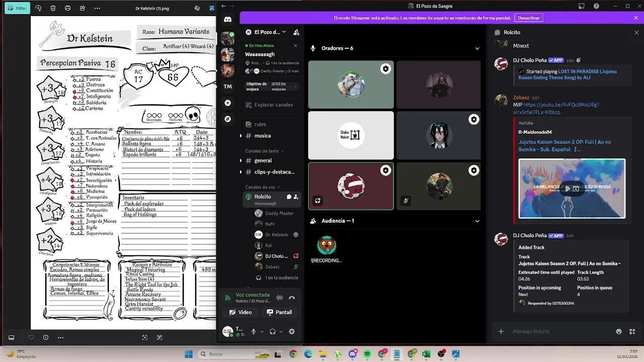Open apps icon in message box
The width and height of the screenshot is (644, 362).
[632, 331]
